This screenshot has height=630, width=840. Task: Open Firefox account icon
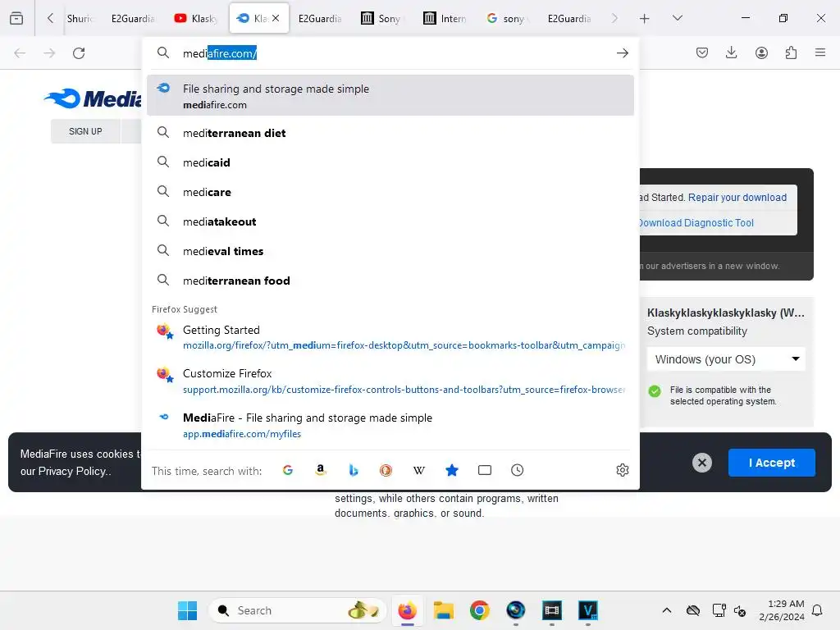(761, 52)
